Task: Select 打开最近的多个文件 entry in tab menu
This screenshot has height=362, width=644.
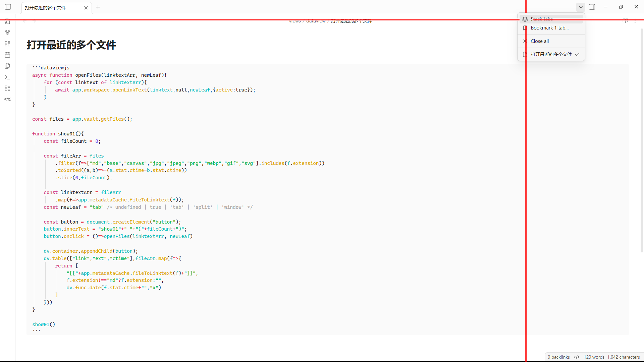Action: pos(551,54)
